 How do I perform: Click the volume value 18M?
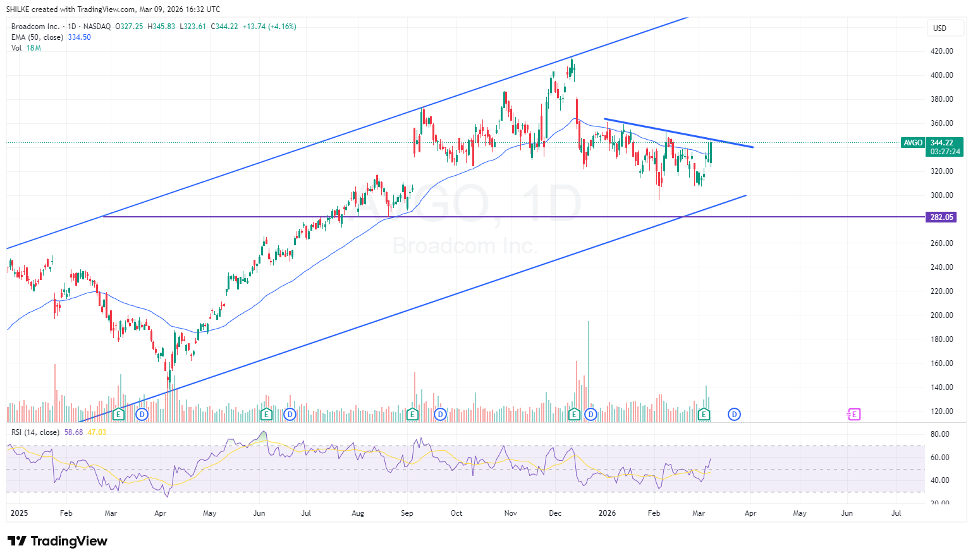tap(34, 48)
